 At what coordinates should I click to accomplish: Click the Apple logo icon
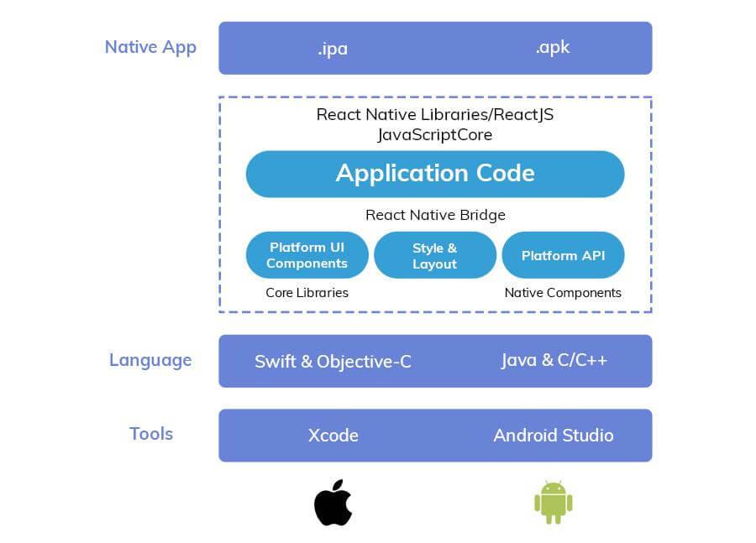pyautogui.click(x=333, y=503)
